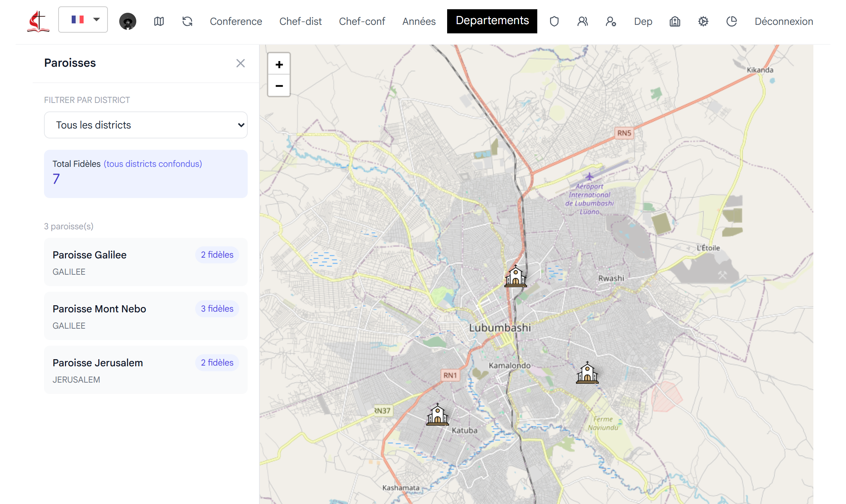The image size is (846, 504).
Task: Open the shield icon page
Action: [554, 21]
